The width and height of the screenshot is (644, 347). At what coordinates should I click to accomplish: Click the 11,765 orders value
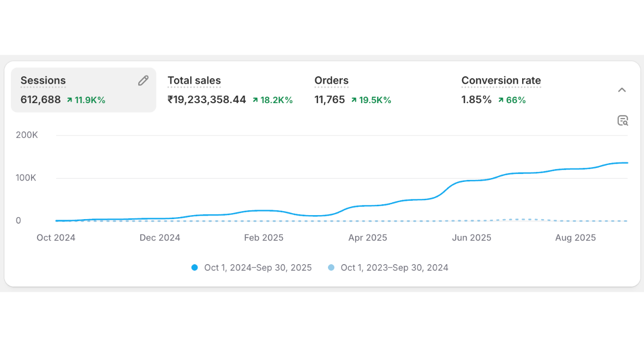[329, 100]
